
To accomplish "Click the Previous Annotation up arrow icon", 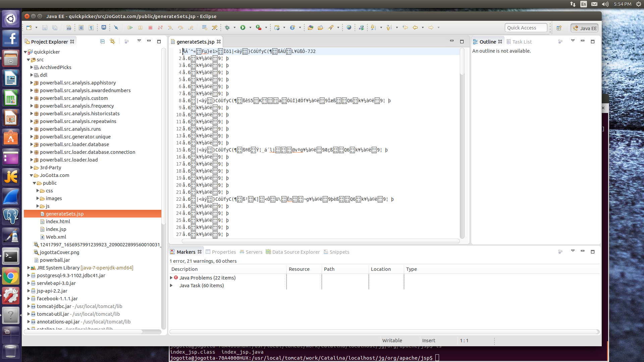I will [x=389, y=27].
